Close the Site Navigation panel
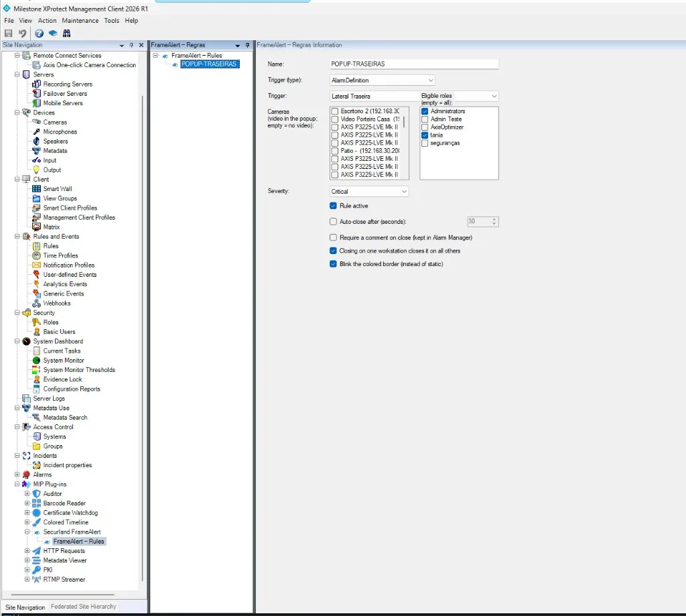 (x=141, y=45)
